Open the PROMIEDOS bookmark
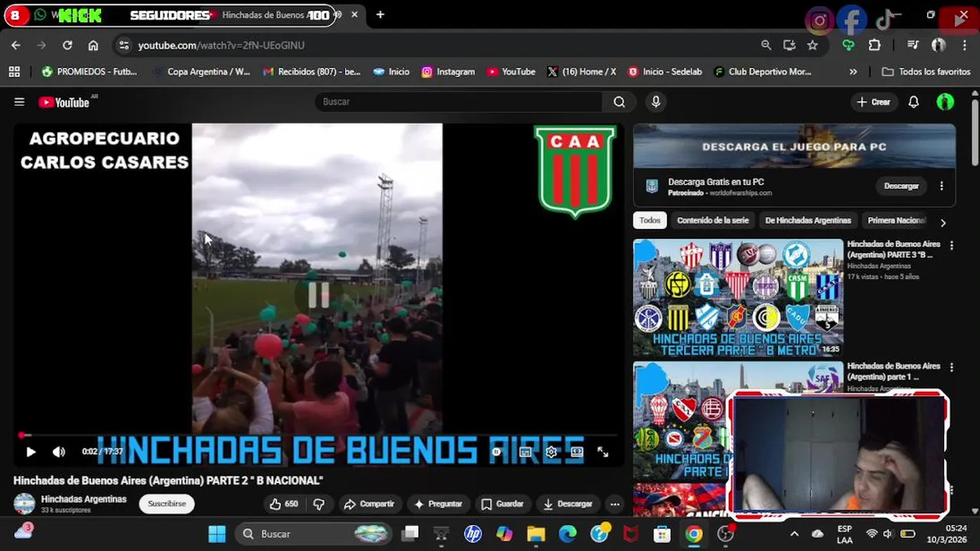Screen dimensions: 980x551 [90, 71]
